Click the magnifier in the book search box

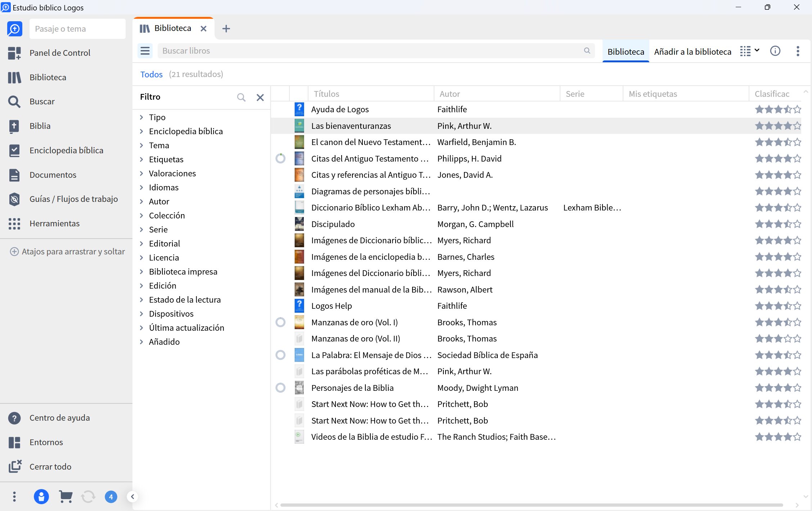point(587,51)
